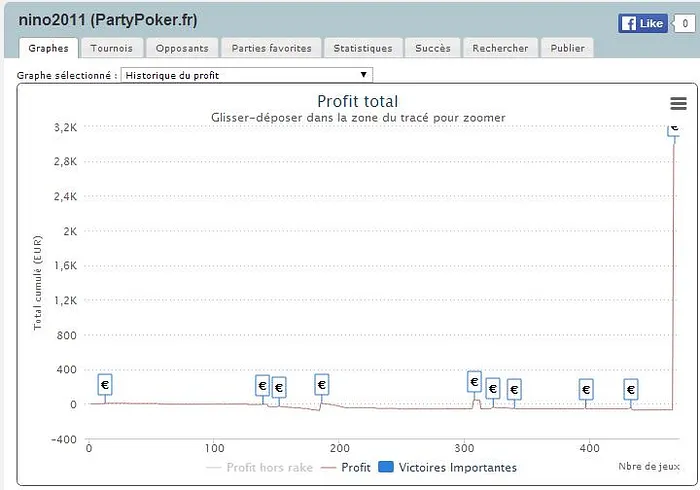Click the euro marker near game 10
The image size is (700, 490).
tap(105, 385)
